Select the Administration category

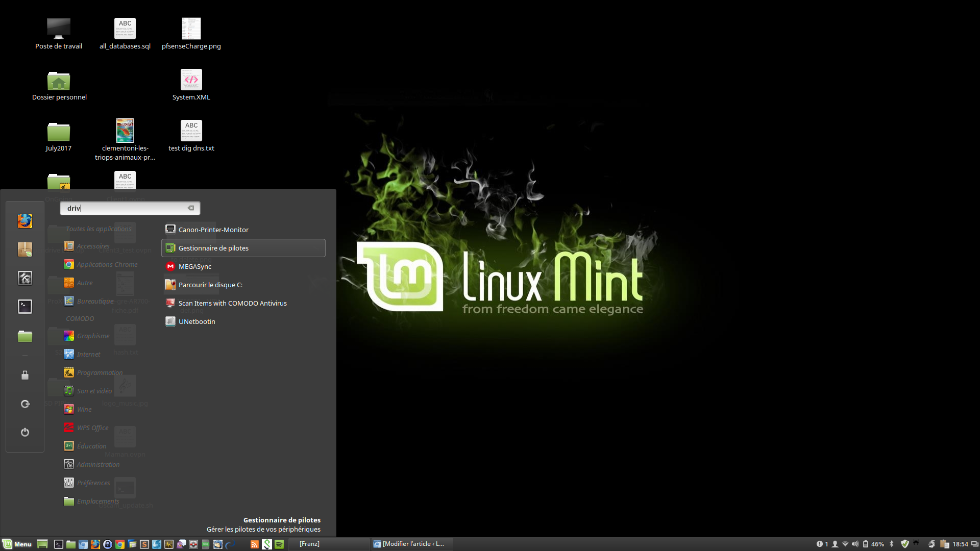[x=97, y=464]
